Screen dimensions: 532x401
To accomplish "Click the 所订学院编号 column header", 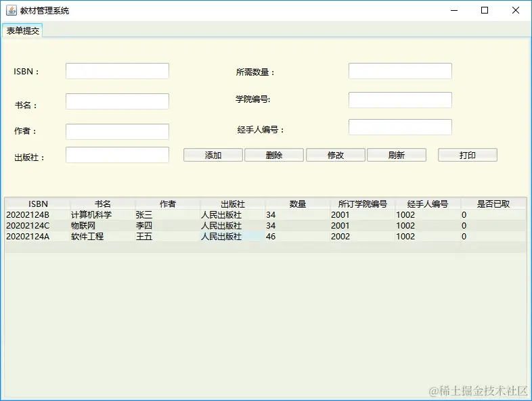I will point(363,204).
